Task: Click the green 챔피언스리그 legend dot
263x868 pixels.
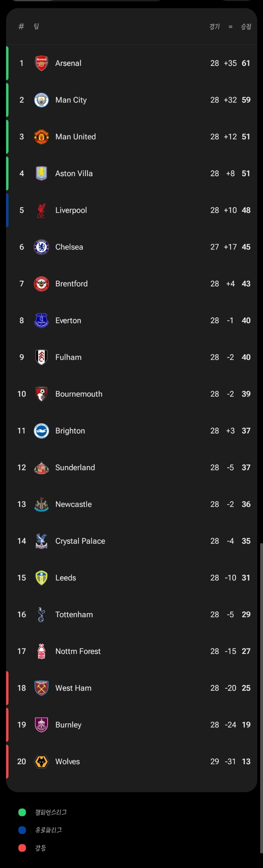Action: (x=22, y=812)
